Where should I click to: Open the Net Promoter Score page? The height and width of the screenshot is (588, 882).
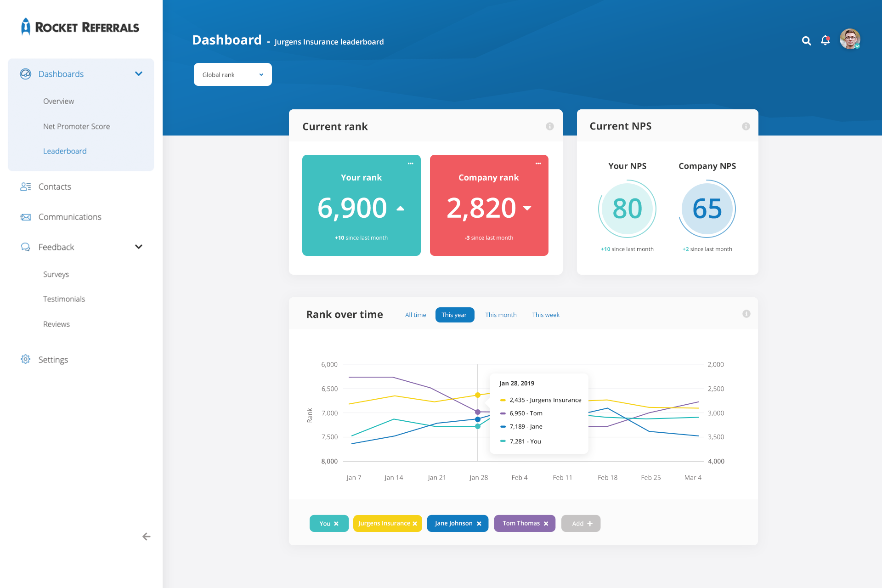click(76, 126)
